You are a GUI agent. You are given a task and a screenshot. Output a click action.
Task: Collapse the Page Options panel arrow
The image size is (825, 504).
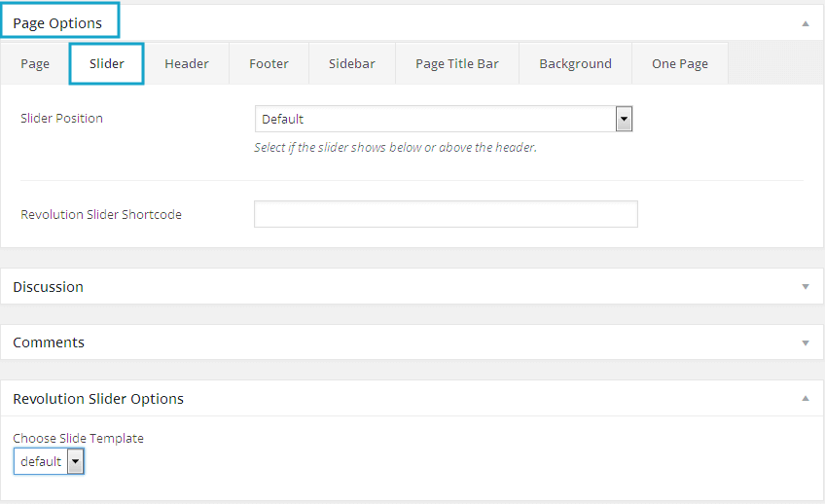(805, 23)
